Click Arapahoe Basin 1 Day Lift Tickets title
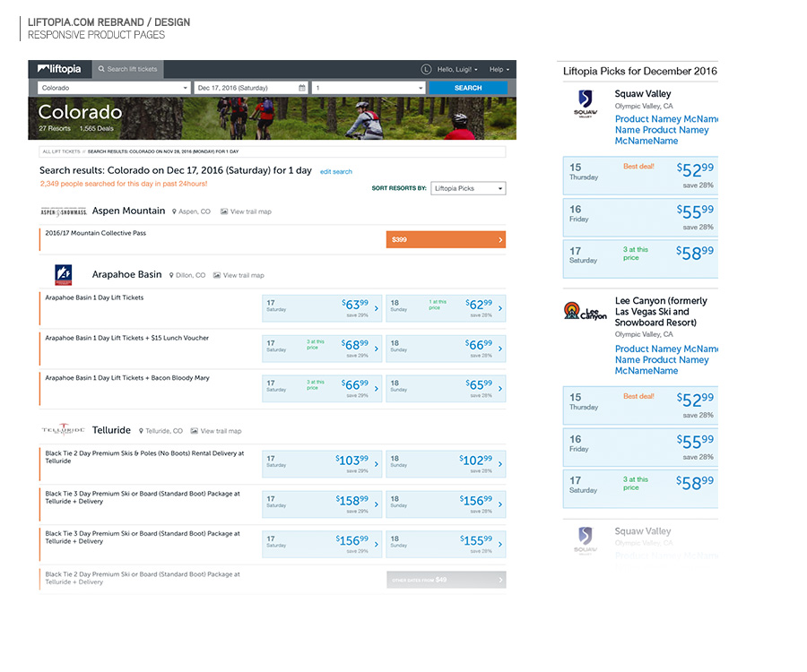The width and height of the screenshot is (807, 672). [x=94, y=297]
